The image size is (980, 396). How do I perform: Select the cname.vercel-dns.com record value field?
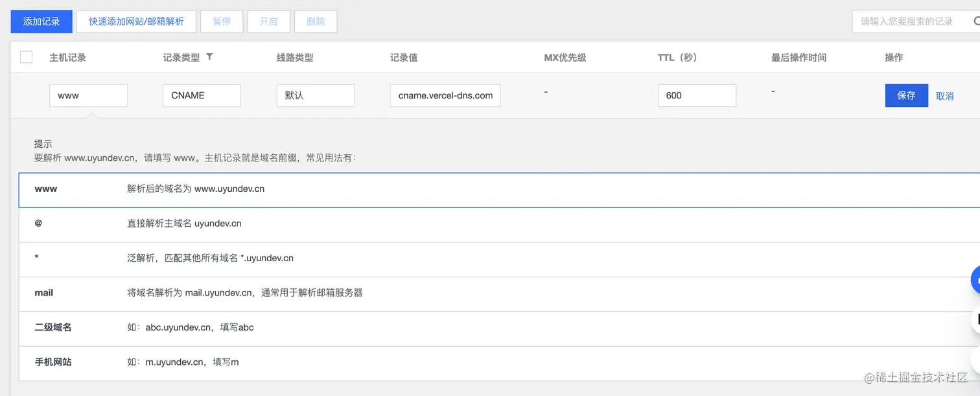[445, 95]
